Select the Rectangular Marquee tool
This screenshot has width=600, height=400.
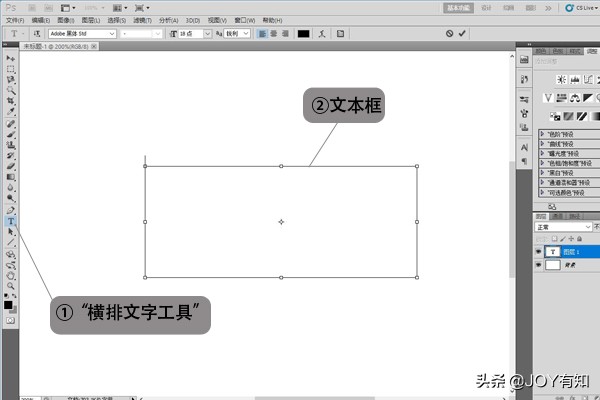(x=10, y=69)
